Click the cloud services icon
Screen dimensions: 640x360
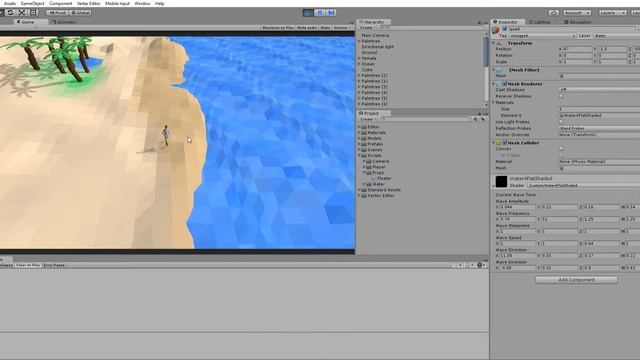(553, 13)
